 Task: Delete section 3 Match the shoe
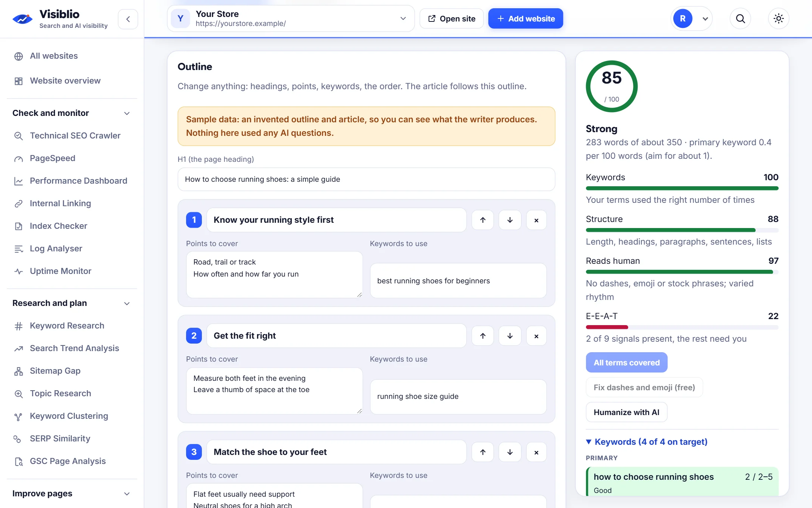[536, 452]
